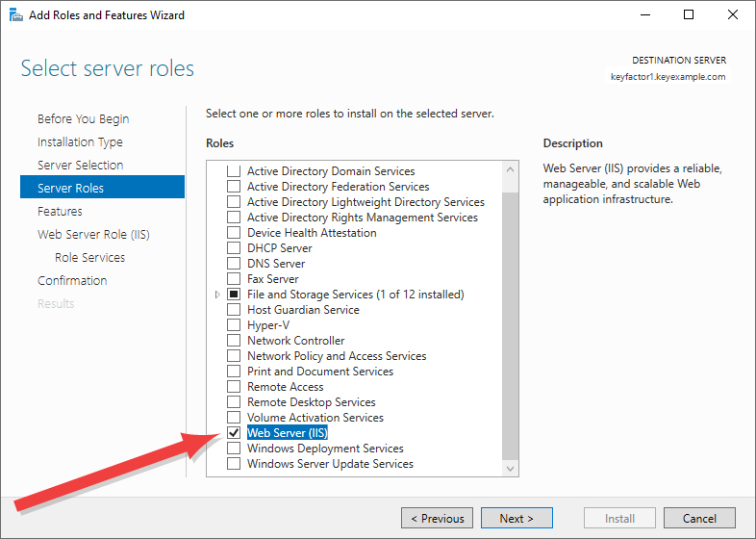The width and height of the screenshot is (756, 539).
Task: Click the Next button
Action: coord(517,518)
